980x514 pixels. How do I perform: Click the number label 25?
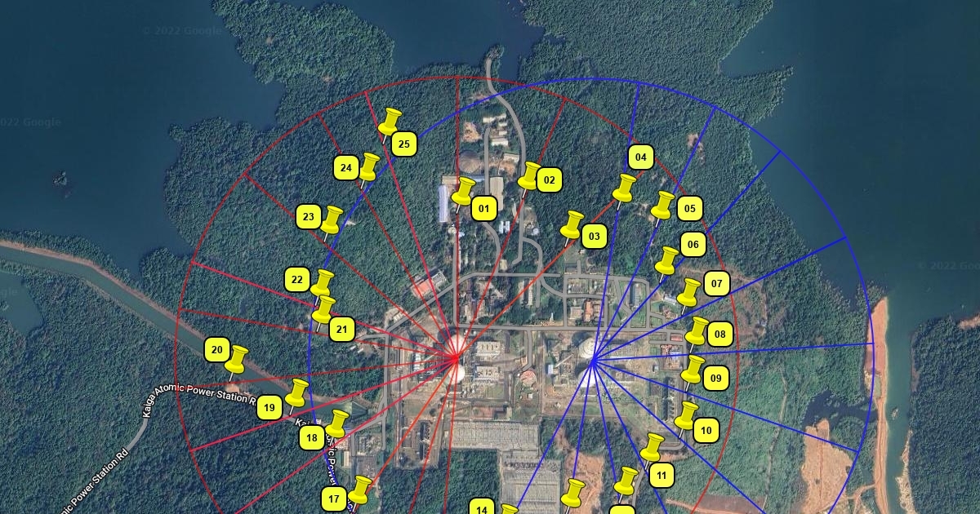[x=403, y=144]
